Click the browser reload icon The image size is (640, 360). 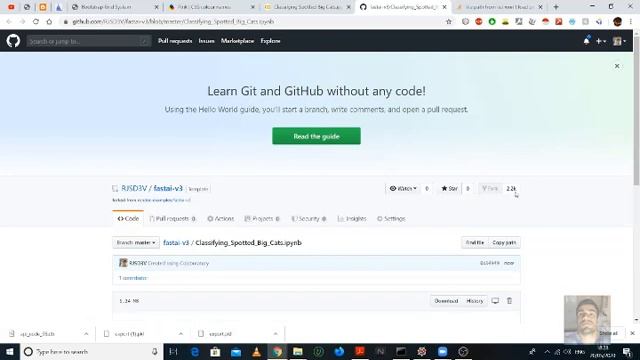click(36, 22)
